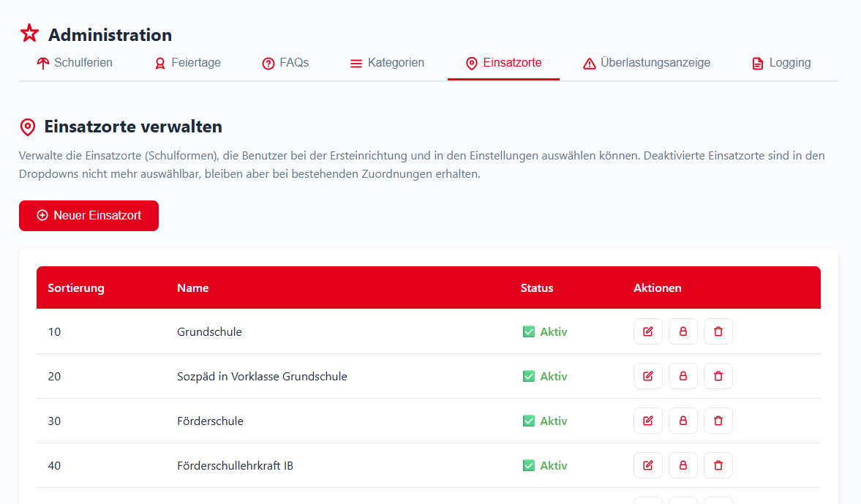Delete Förderschullehrkraft IB entry
Image resolution: width=861 pixels, height=504 pixels.
tap(718, 465)
